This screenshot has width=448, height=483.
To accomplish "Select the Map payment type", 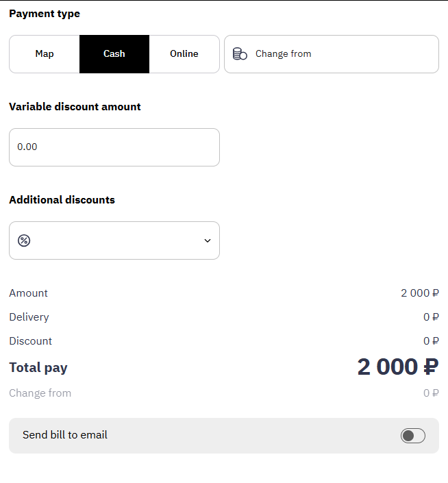I will pyautogui.click(x=45, y=54).
